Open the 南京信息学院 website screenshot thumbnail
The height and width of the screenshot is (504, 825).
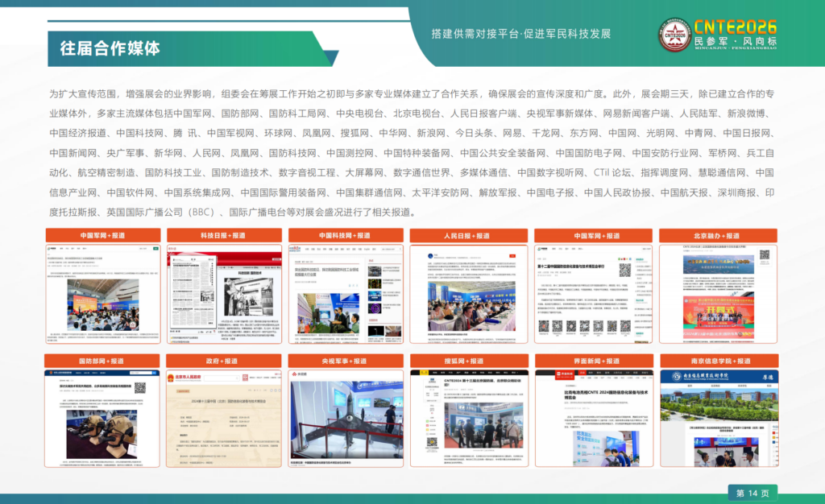pyautogui.click(x=718, y=418)
